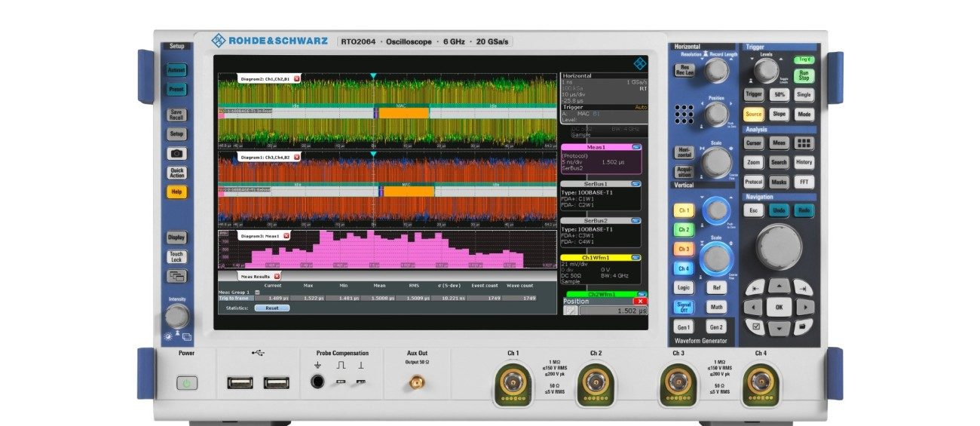Viewport: 980px width, 426px height.
Task: Click the Position value input field
Action: [x=612, y=311]
